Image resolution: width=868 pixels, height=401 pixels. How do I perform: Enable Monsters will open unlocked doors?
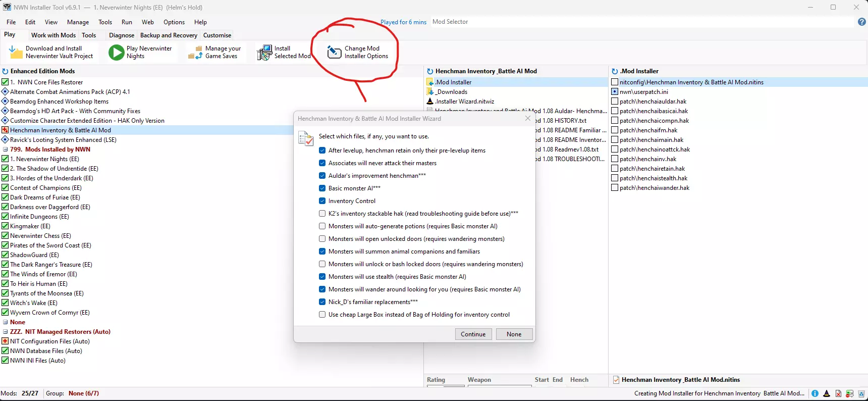click(322, 239)
